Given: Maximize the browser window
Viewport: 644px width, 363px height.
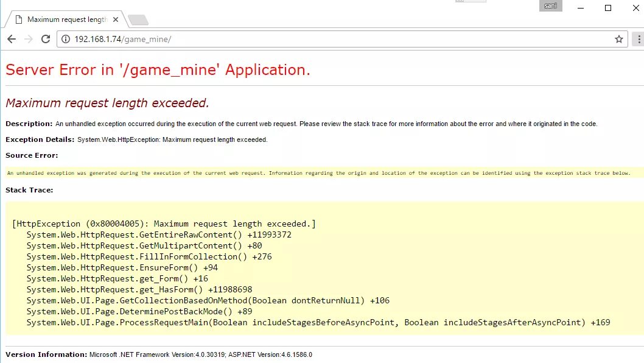Looking at the screenshot, I should tap(608, 8).
